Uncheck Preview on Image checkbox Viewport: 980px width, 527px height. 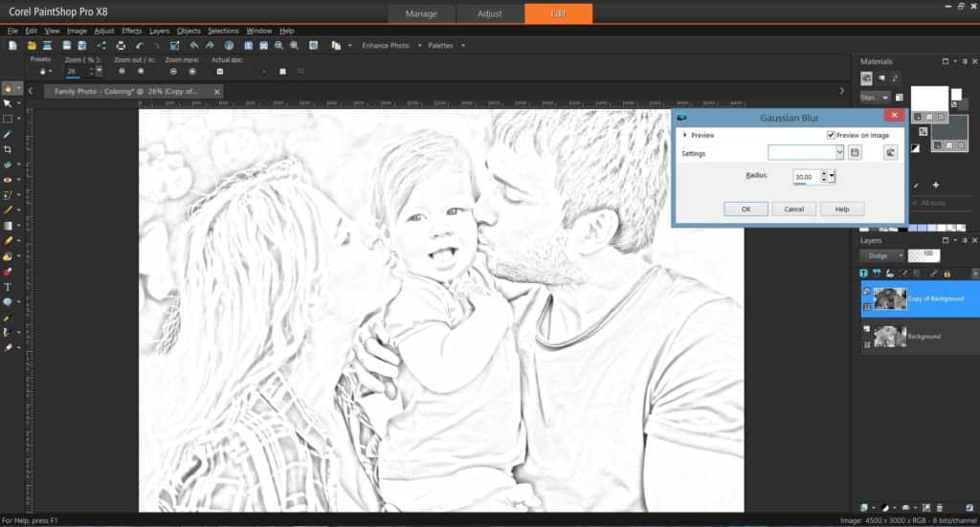tap(830, 136)
